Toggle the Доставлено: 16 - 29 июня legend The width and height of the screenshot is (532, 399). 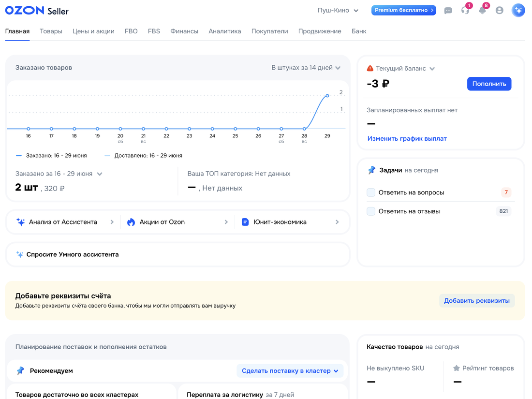click(143, 156)
